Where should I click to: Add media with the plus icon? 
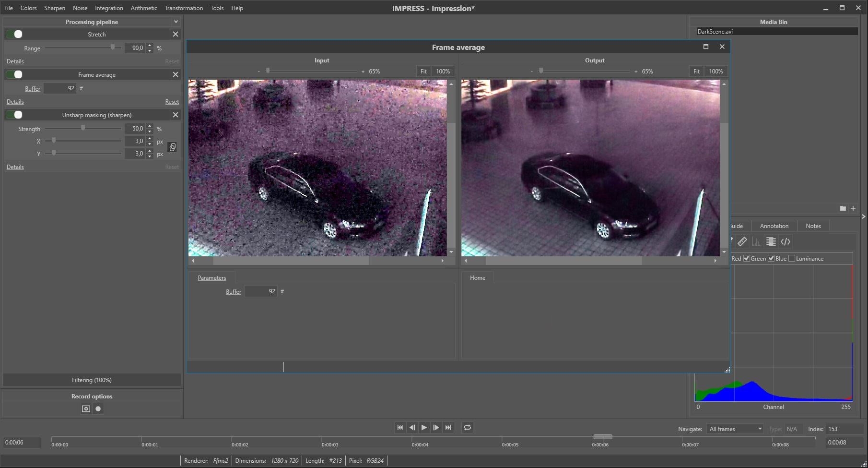point(853,208)
